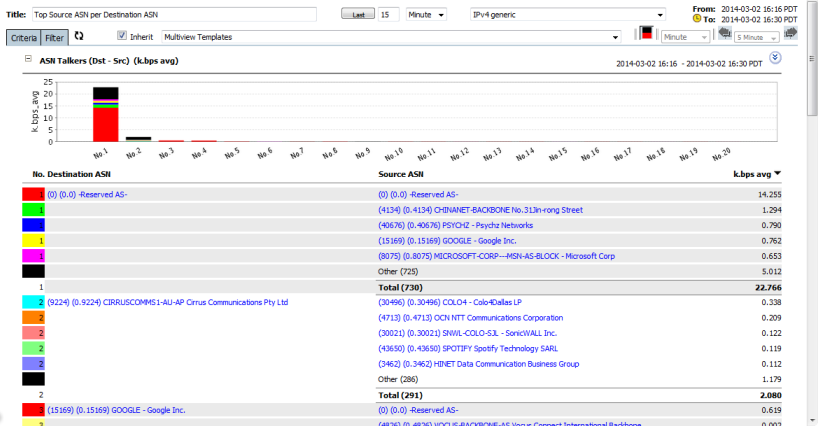
Task: Click the 14.255 k.bps value
Action: (769, 194)
